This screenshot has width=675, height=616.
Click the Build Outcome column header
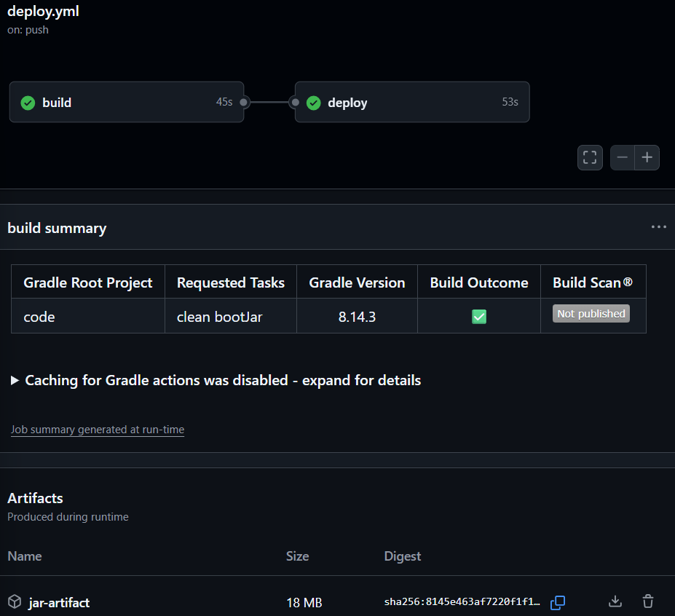[x=478, y=283]
